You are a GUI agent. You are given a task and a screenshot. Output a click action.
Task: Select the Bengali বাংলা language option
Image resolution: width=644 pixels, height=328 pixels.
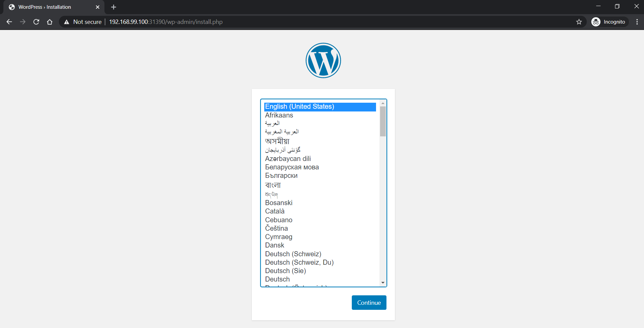(320, 185)
